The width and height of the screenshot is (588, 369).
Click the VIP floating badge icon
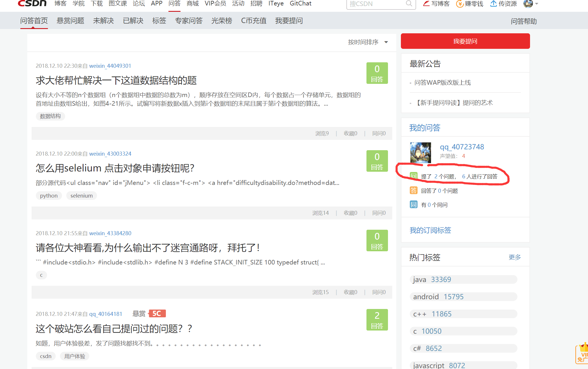(x=582, y=353)
